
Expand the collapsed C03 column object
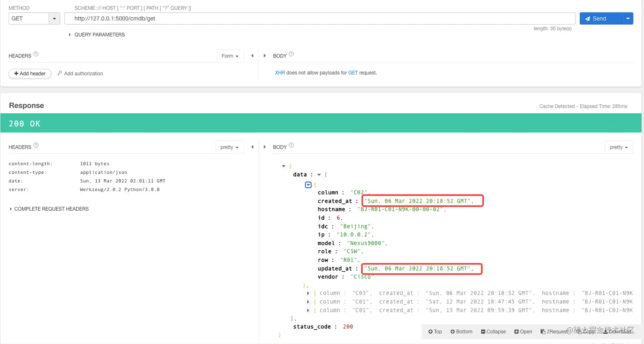click(308, 293)
